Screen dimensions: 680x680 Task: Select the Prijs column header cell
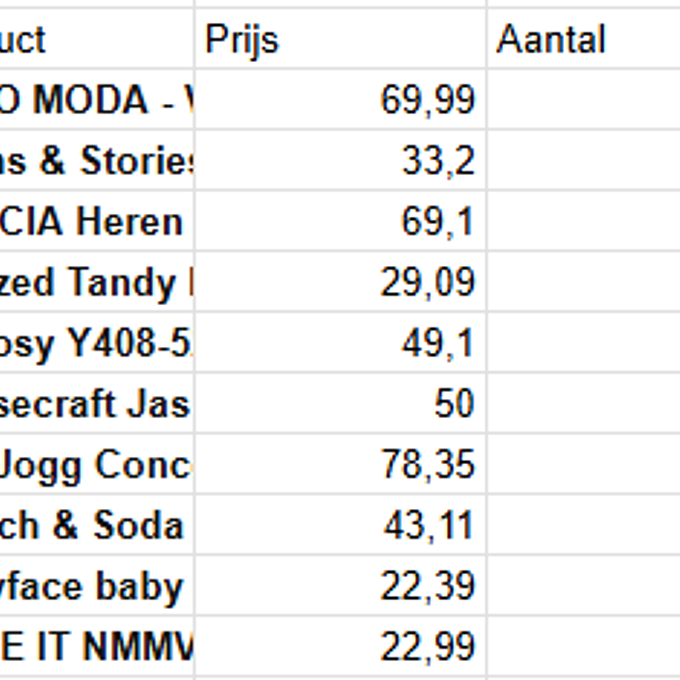340,40
